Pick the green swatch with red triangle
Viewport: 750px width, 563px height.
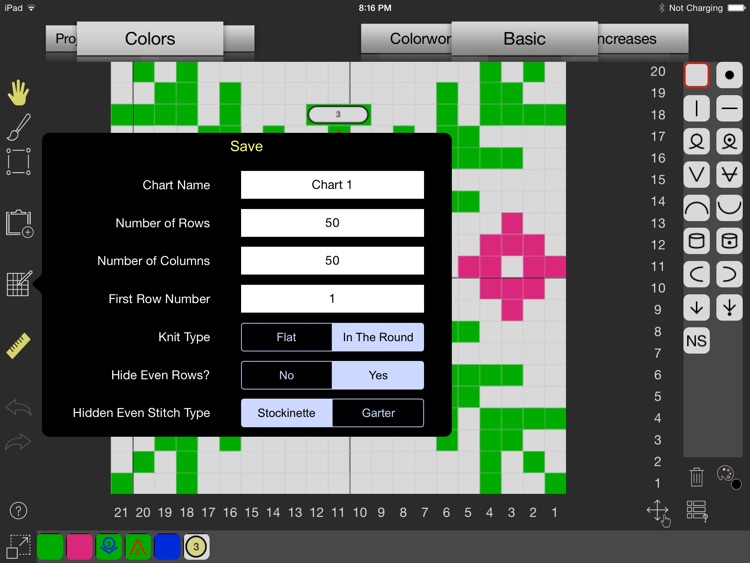coord(138,546)
